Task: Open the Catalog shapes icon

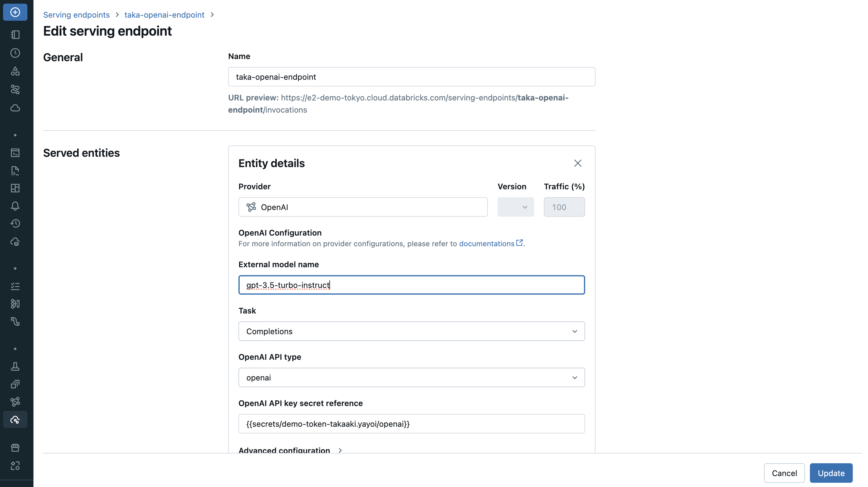Action: [15, 71]
